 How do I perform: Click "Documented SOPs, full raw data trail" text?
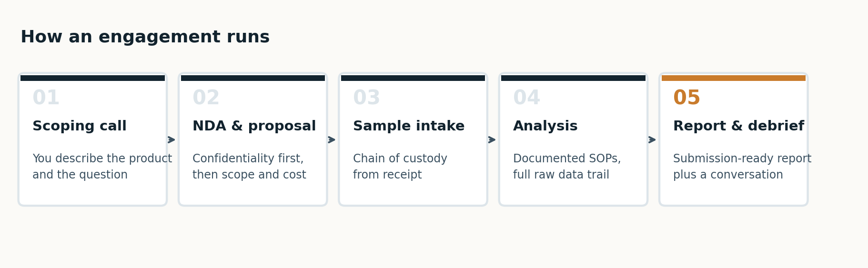tap(567, 167)
